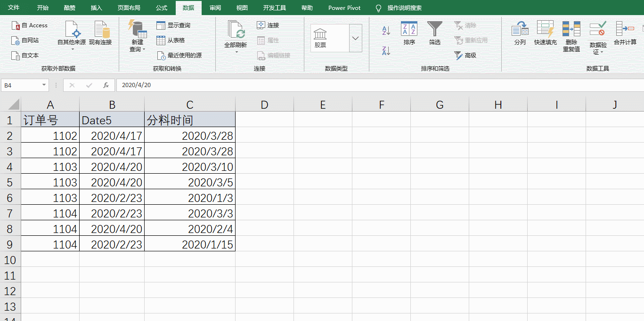The height and width of the screenshot is (321, 644).
Task: Select header cell 订单号
Action: tap(50, 120)
